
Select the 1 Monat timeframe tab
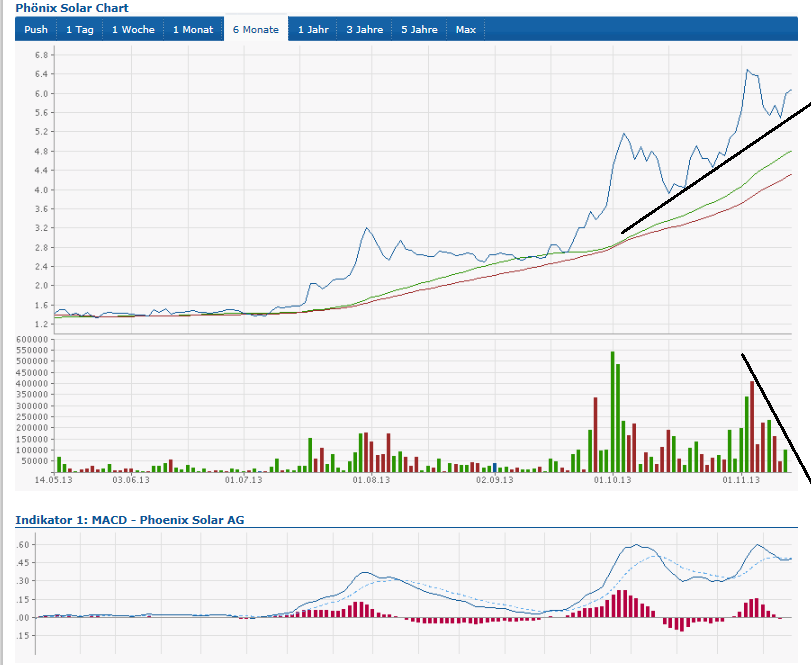193,29
